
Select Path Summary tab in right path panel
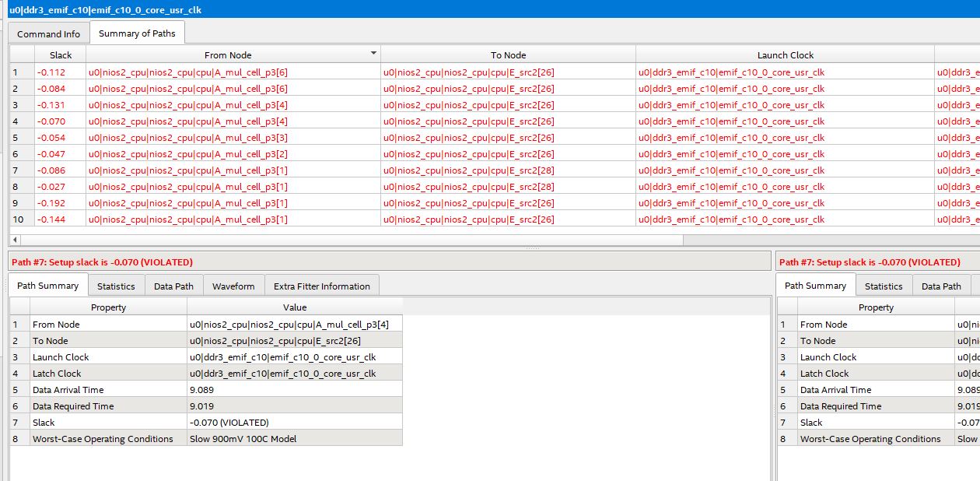pos(815,285)
